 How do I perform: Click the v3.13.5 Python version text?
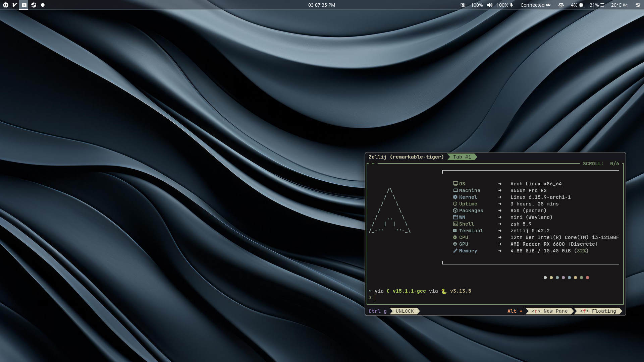(461, 291)
